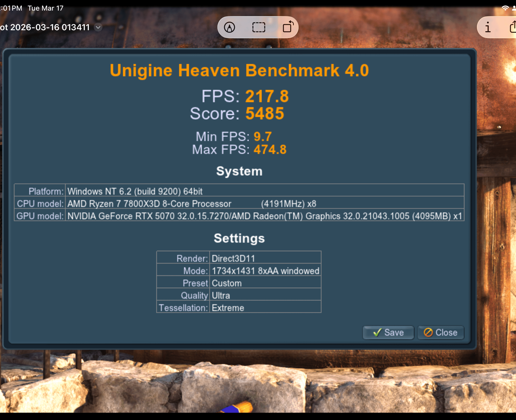Click the System heading

click(239, 171)
